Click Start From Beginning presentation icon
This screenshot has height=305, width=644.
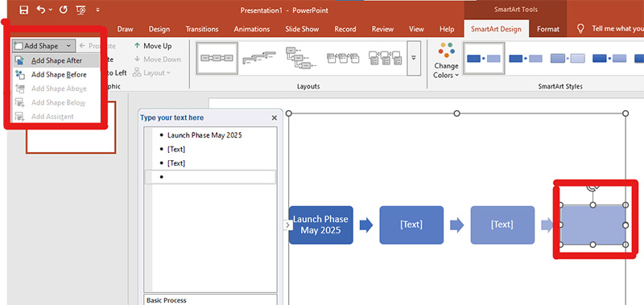pyautogui.click(x=81, y=10)
